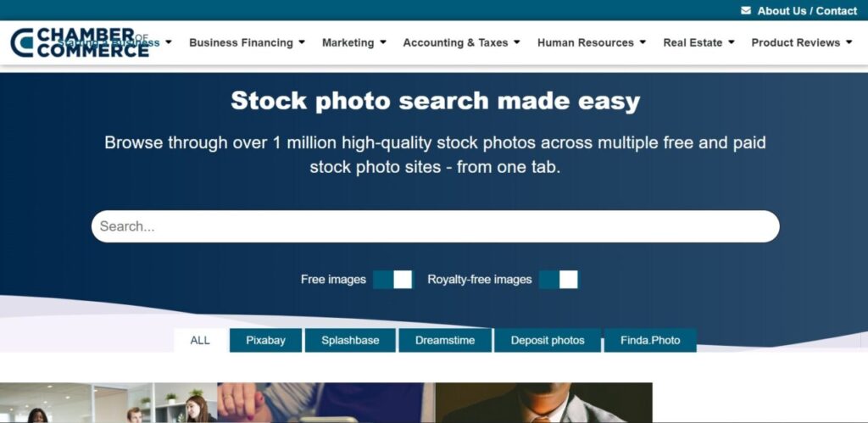Expand the Marketing menu dropdown
The height and width of the screenshot is (423, 868).
pyautogui.click(x=354, y=42)
